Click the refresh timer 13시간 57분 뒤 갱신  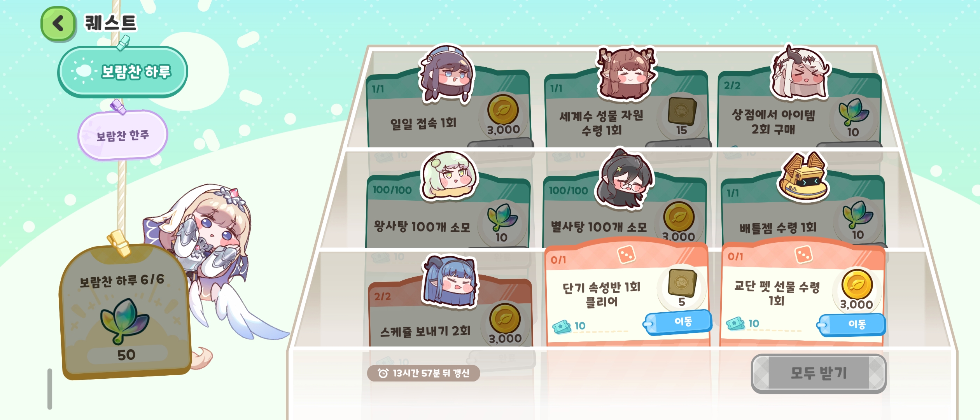click(x=423, y=373)
